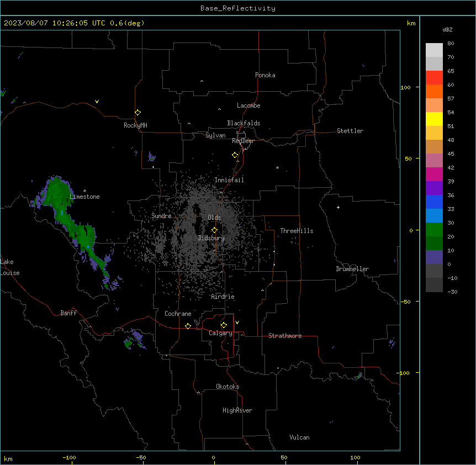
Task: Select the ThreeHills label
Action: [x=297, y=231]
